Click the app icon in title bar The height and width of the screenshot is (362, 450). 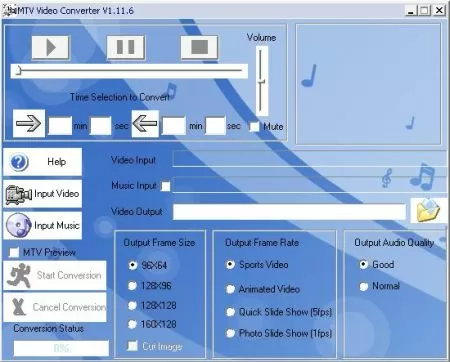coord(9,11)
